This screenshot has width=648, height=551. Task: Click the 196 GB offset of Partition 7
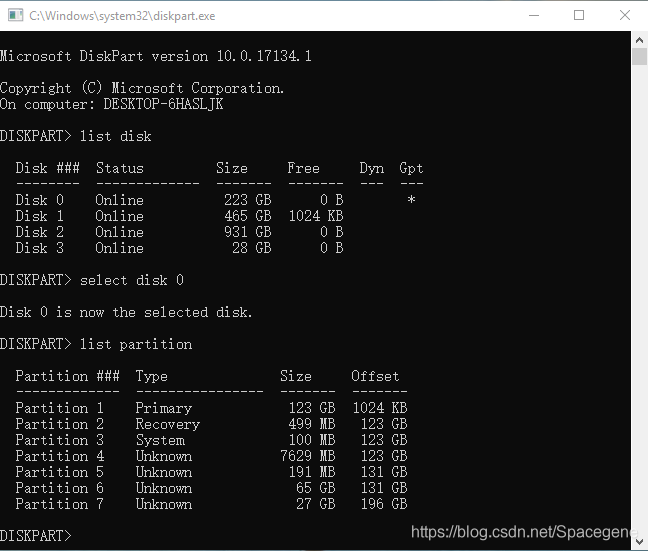tap(384, 504)
